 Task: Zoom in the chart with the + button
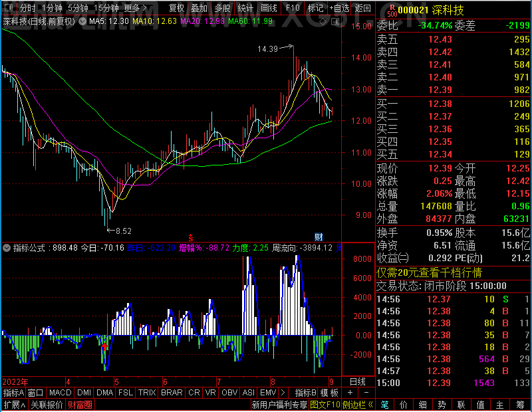click(x=350, y=393)
